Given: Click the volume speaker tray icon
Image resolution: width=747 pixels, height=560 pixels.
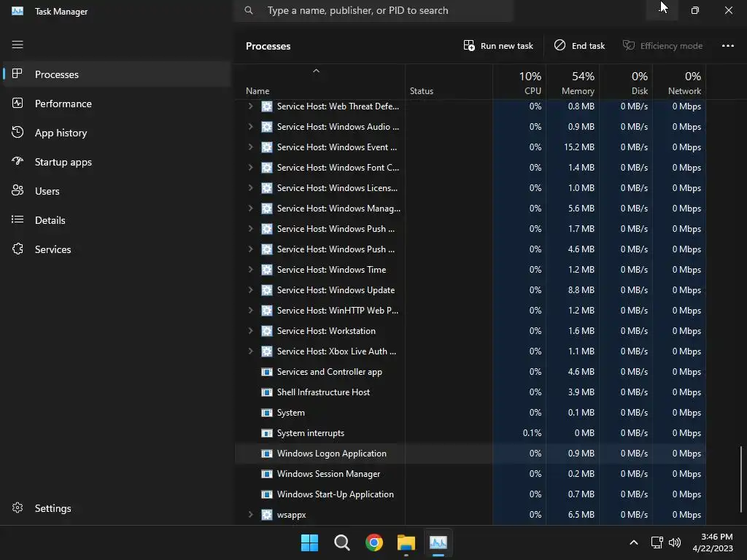Looking at the screenshot, I should [675, 542].
